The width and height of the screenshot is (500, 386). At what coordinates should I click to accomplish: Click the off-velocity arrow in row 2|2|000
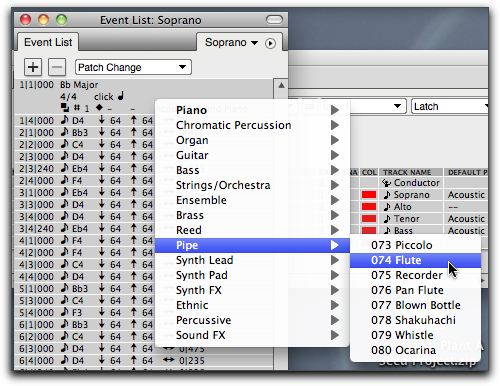(x=134, y=144)
